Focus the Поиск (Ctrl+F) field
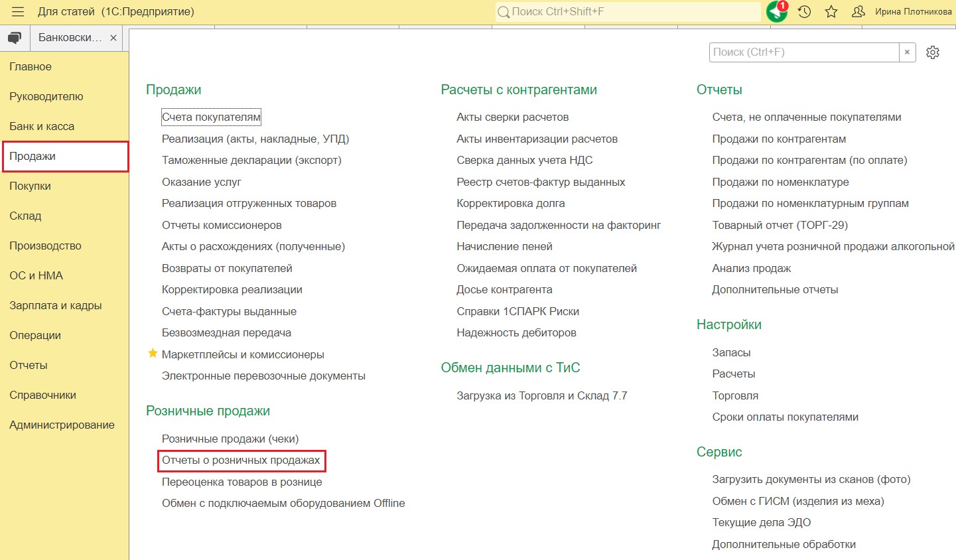The image size is (956, 560). pos(804,52)
